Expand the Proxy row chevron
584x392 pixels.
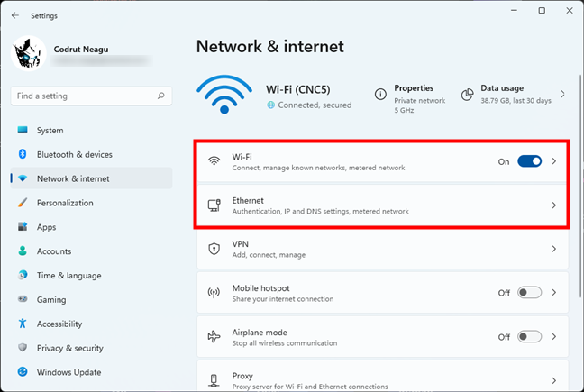click(x=554, y=380)
